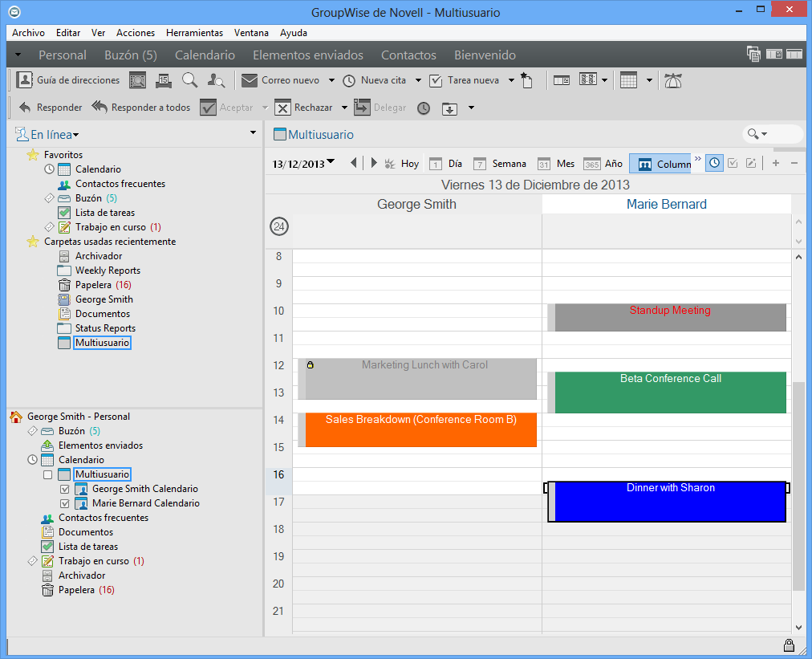
Task: Switch to Semana view
Action: pyautogui.click(x=500, y=164)
